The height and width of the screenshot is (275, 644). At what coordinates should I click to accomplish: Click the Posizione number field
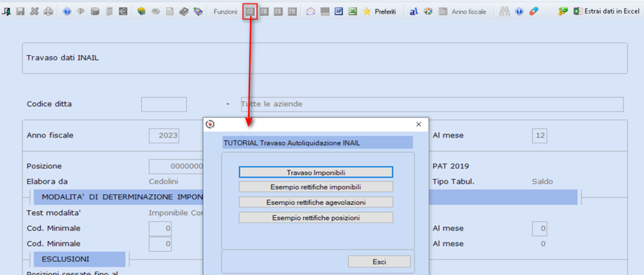point(177,166)
